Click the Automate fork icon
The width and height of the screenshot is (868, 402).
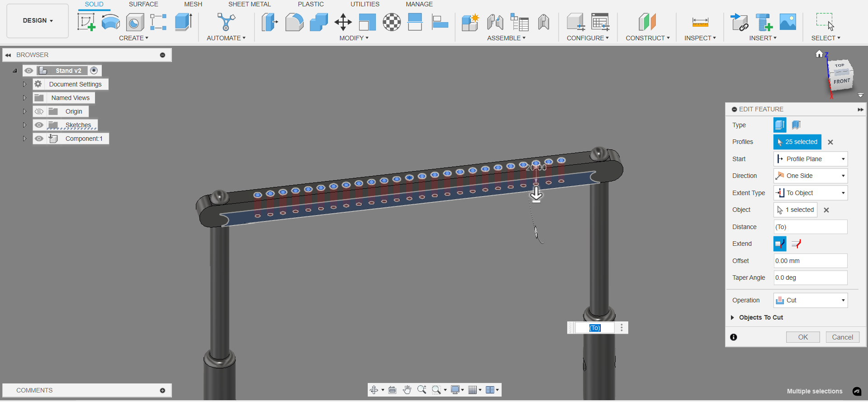(226, 22)
